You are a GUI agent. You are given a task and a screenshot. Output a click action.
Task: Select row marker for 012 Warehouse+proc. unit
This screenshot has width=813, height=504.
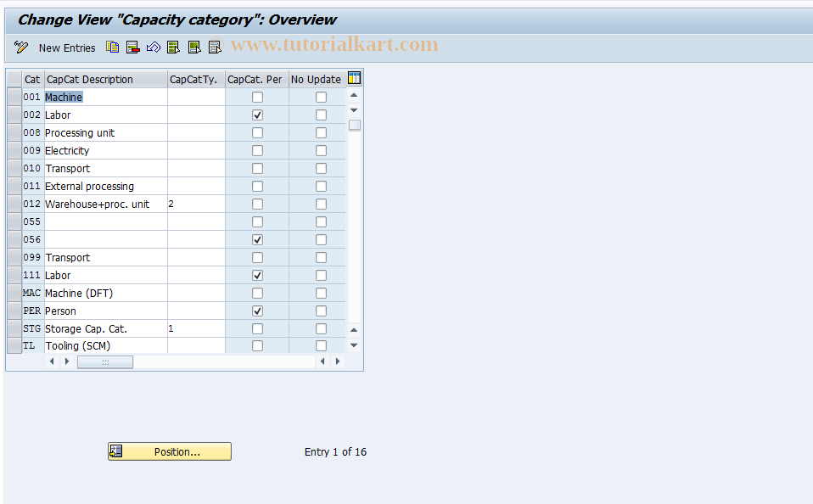14,204
